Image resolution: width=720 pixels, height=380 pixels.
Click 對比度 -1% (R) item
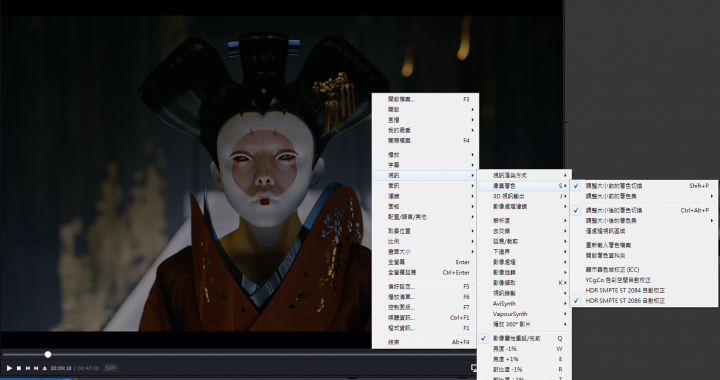pos(523,369)
